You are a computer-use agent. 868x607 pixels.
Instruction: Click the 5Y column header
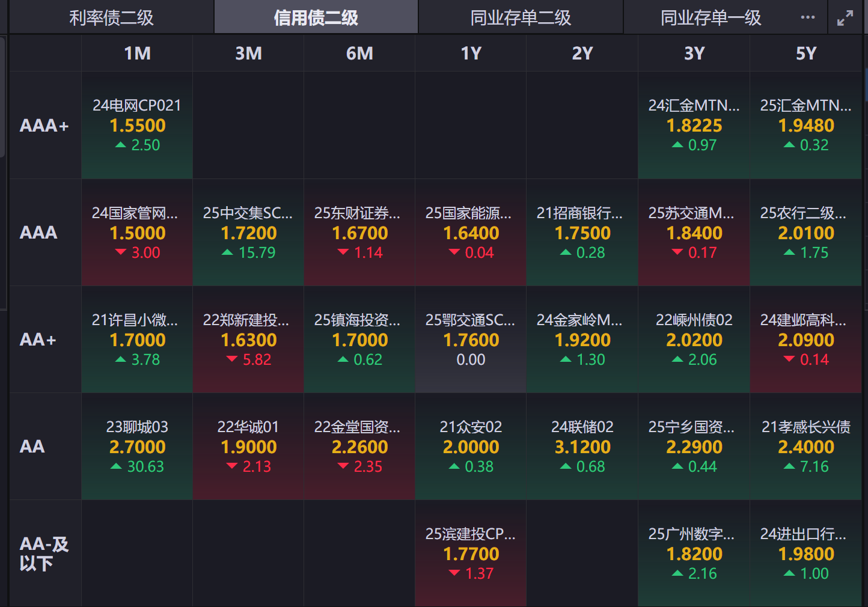805,53
